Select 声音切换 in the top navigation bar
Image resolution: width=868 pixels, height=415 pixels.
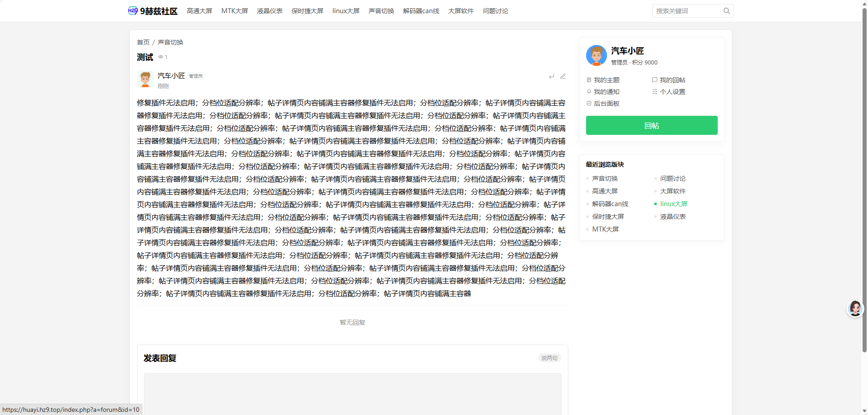pyautogui.click(x=381, y=11)
